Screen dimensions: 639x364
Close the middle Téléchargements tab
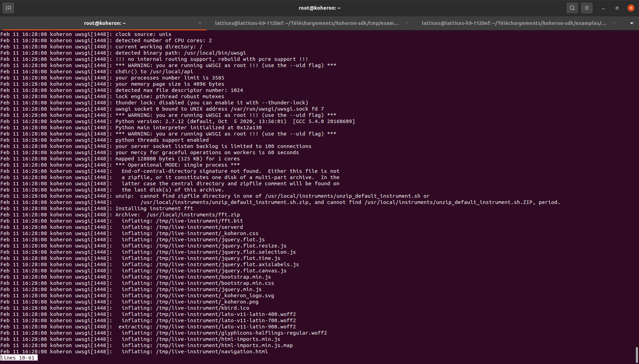pos(407,23)
